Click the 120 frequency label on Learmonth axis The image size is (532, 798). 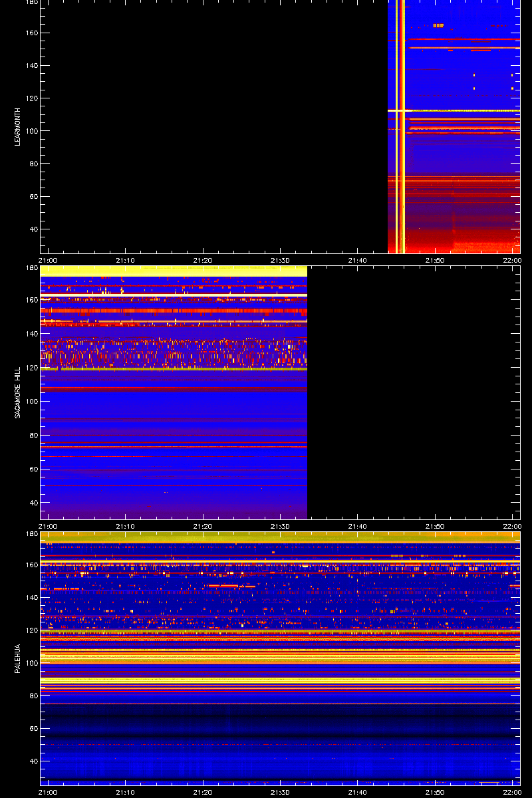[33, 98]
